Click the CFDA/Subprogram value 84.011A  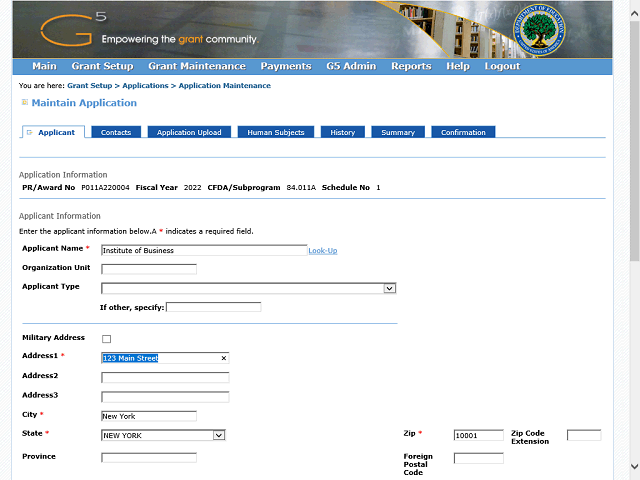pyautogui.click(x=301, y=188)
